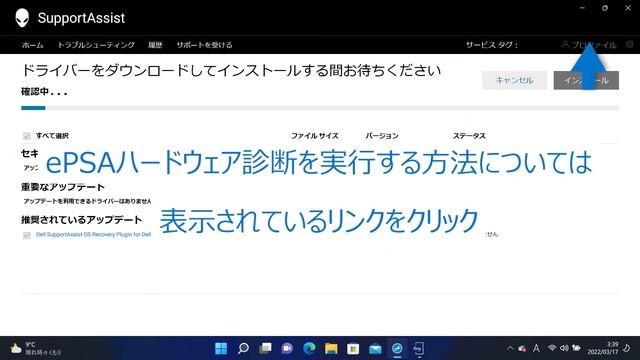This screenshot has height=360, width=640.
Task: Click the last pinned taskbar app icon
Action: pos(419,349)
